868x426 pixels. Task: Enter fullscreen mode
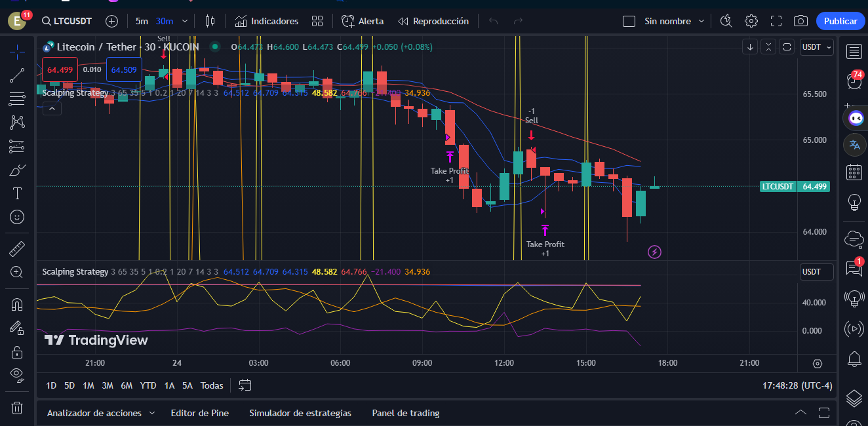776,21
